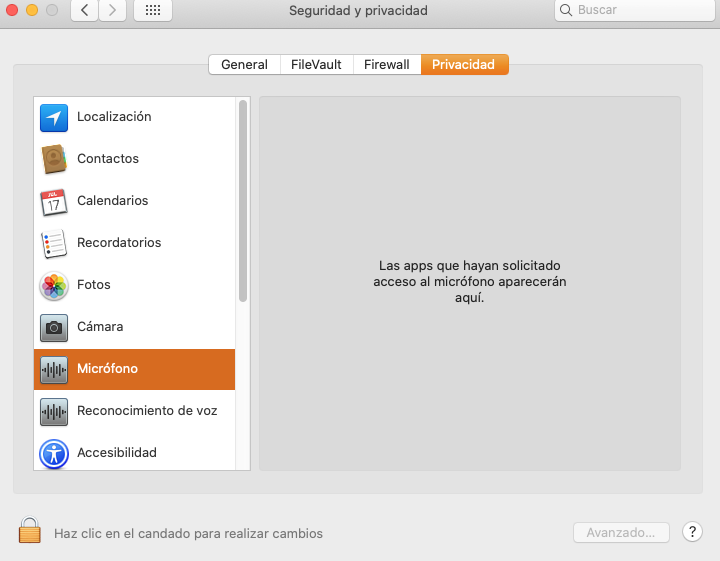This screenshot has width=720, height=561.
Task: Select the Reconocimiento de voz label
Action: (147, 410)
